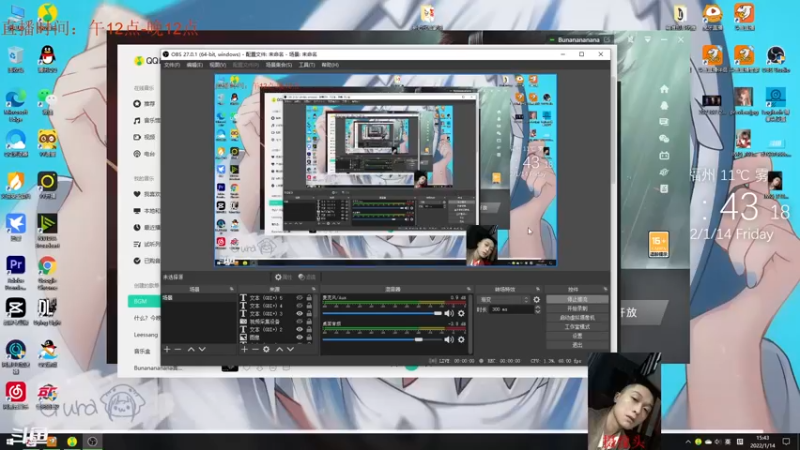Undock the Scene Transitions panel
Screen dimensions: 800x450
pos(538,289)
